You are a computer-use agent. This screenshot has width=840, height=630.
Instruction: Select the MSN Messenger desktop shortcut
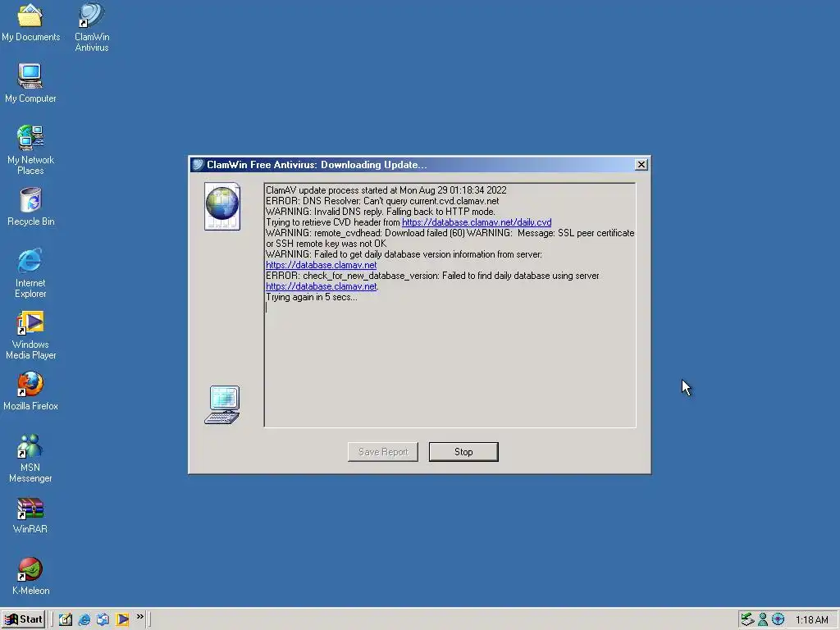click(x=30, y=458)
